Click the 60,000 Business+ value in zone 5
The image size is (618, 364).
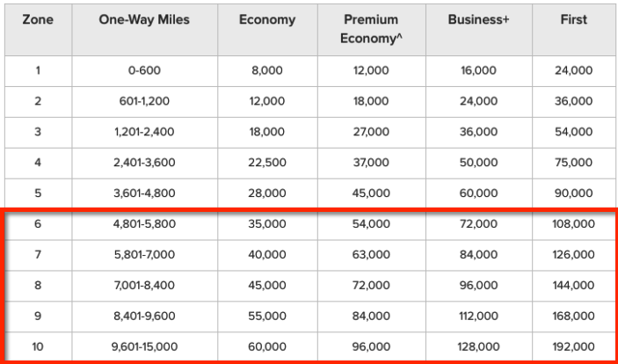tap(478, 193)
